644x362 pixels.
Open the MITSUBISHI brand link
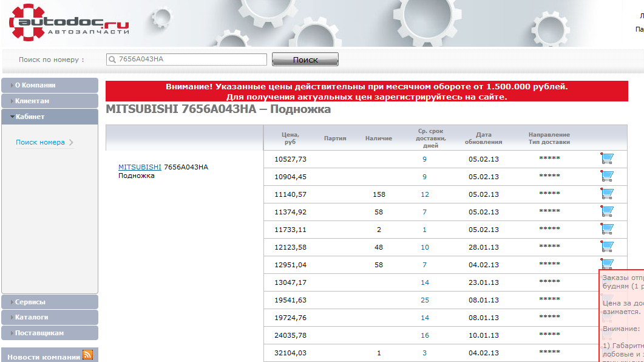[140, 167]
